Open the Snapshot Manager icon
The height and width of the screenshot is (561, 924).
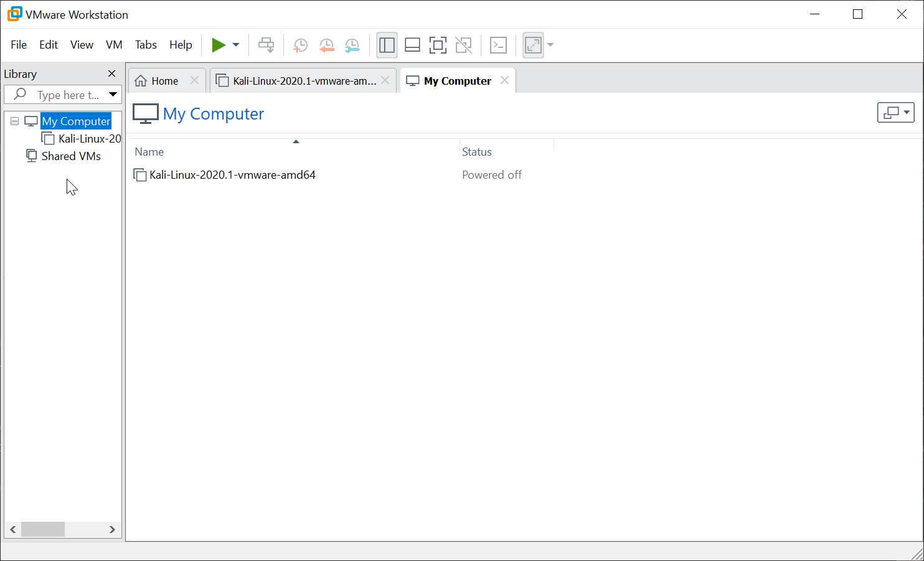click(x=352, y=45)
